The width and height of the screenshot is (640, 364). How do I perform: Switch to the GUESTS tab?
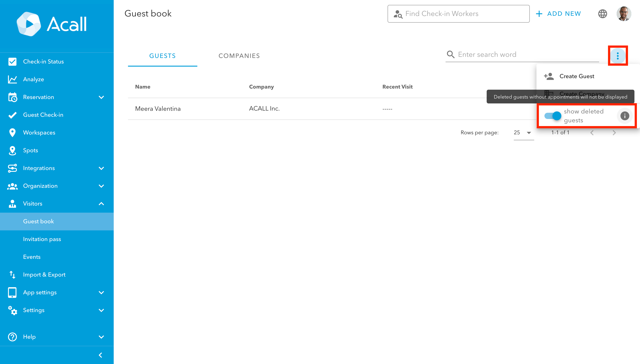pos(162,56)
